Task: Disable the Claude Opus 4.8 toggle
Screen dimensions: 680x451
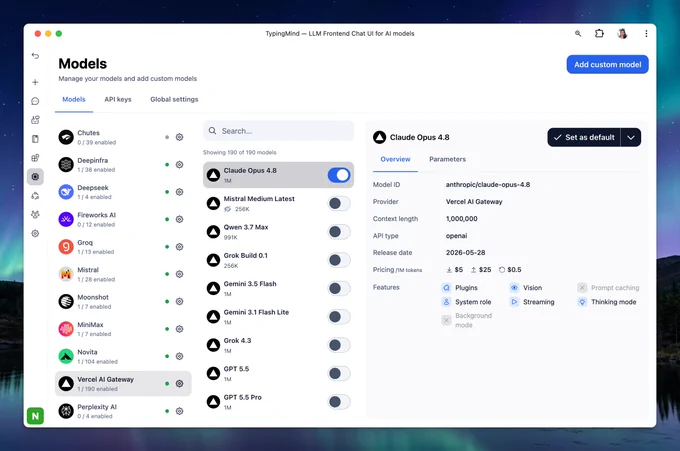Action: coord(339,175)
